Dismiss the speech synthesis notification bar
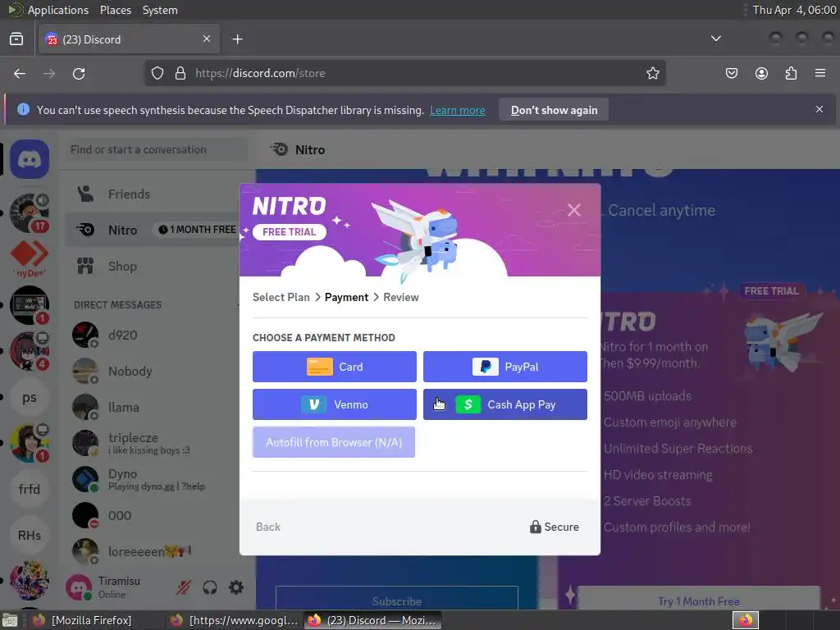 click(819, 109)
